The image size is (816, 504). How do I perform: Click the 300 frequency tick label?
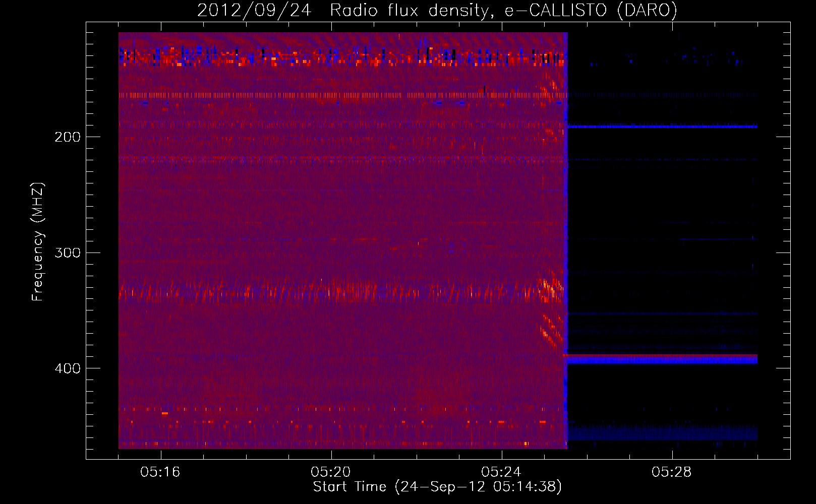[x=68, y=253]
